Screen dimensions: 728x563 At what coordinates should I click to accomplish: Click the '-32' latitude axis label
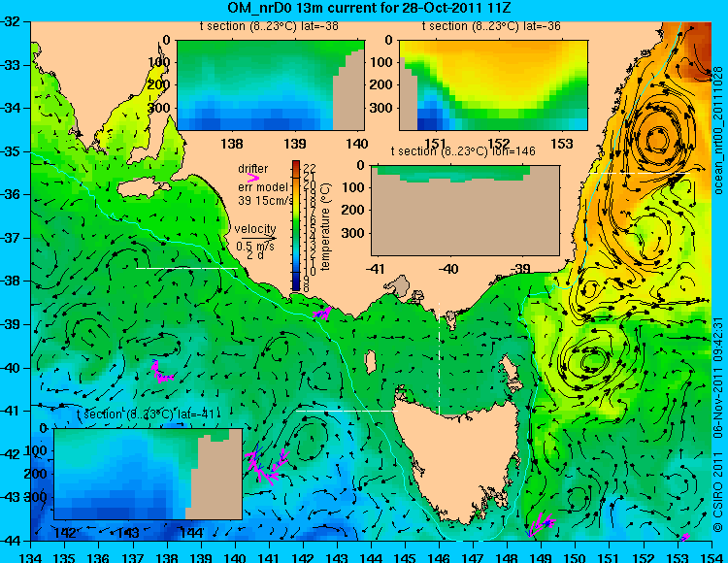11,21
